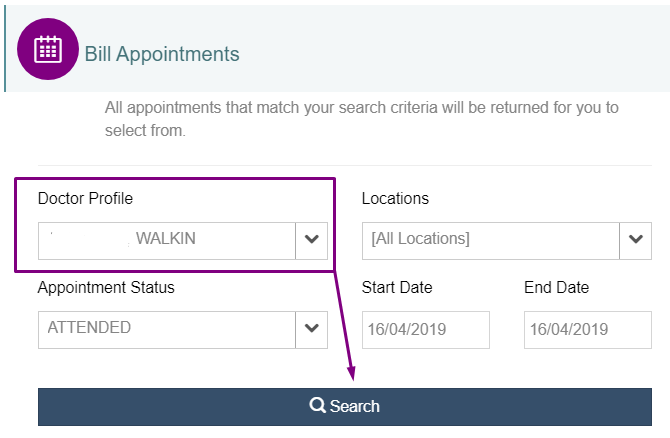Click the End Date label
Image resolution: width=670 pixels, height=438 pixels.
pos(556,287)
